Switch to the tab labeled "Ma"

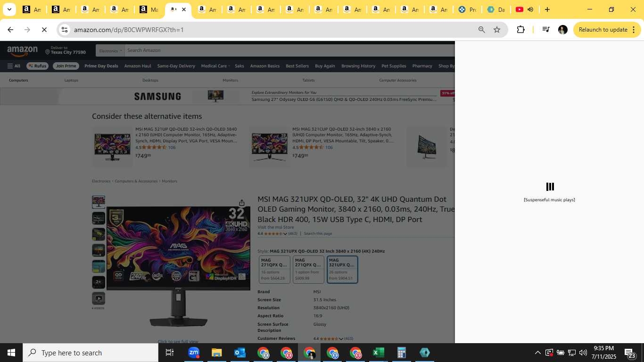click(x=149, y=9)
